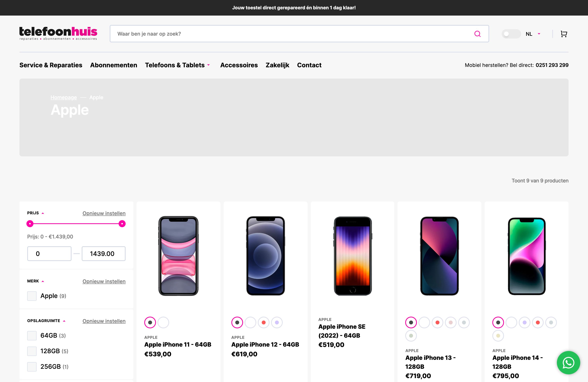Click the search magnifier icon
Screen dimensions: 588x382
pos(478,34)
